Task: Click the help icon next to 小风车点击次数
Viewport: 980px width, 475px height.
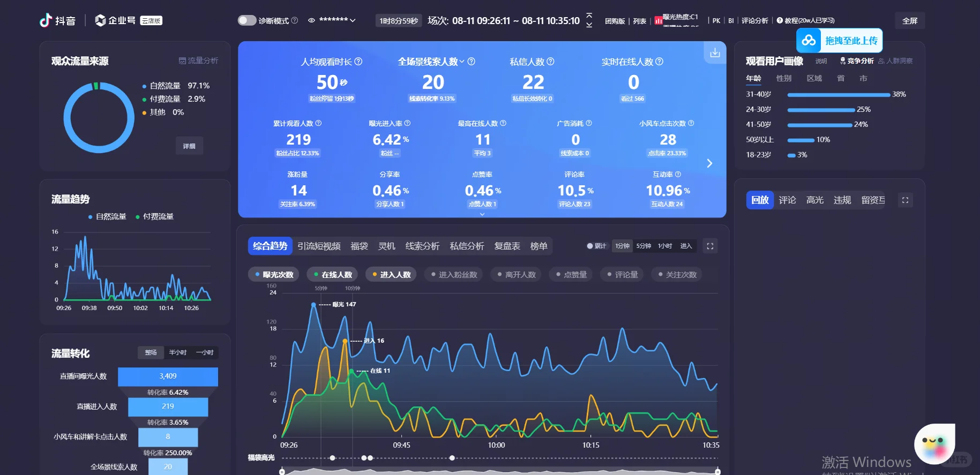Action: (x=691, y=123)
